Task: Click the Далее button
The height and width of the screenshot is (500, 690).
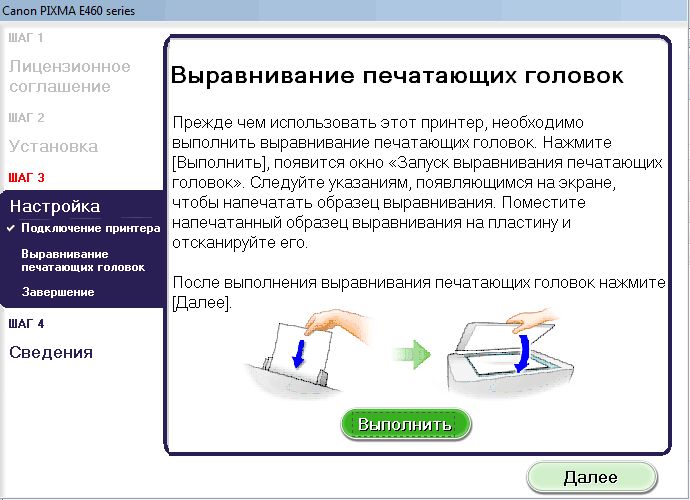Action: [x=591, y=478]
